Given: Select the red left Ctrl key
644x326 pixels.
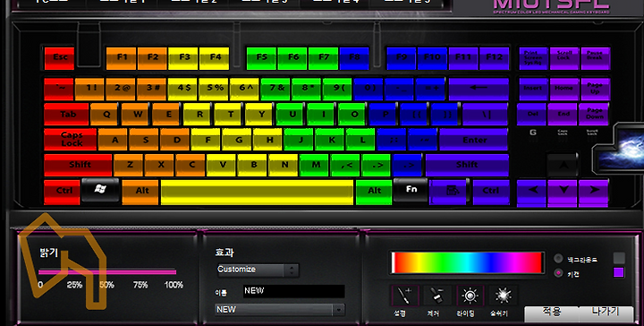Looking at the screenshot, I should point(63,192).
